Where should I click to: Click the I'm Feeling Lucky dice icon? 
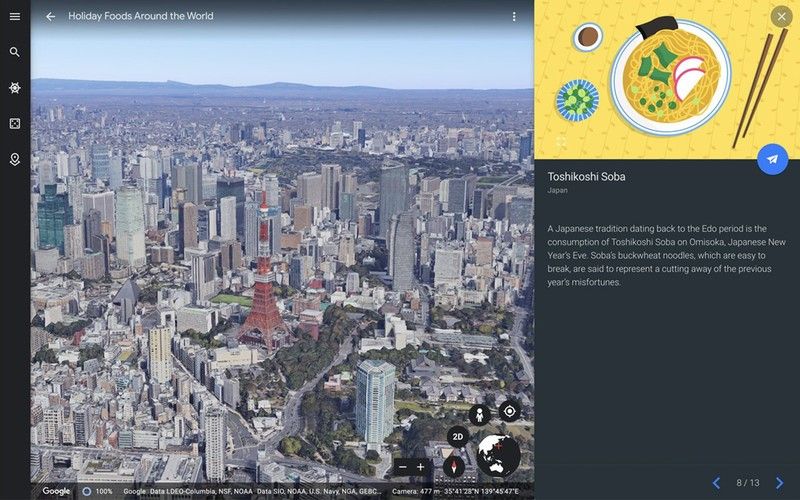[15, 123]
